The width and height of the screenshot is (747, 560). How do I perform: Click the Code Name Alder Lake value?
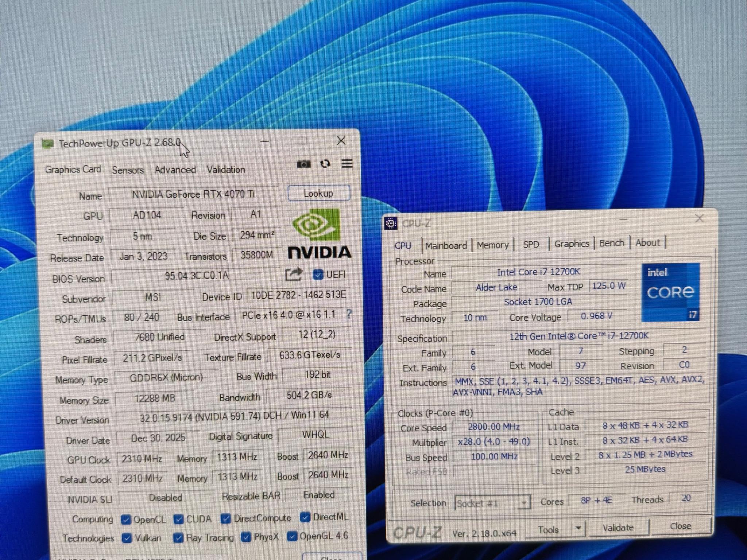tap(496, 287)
